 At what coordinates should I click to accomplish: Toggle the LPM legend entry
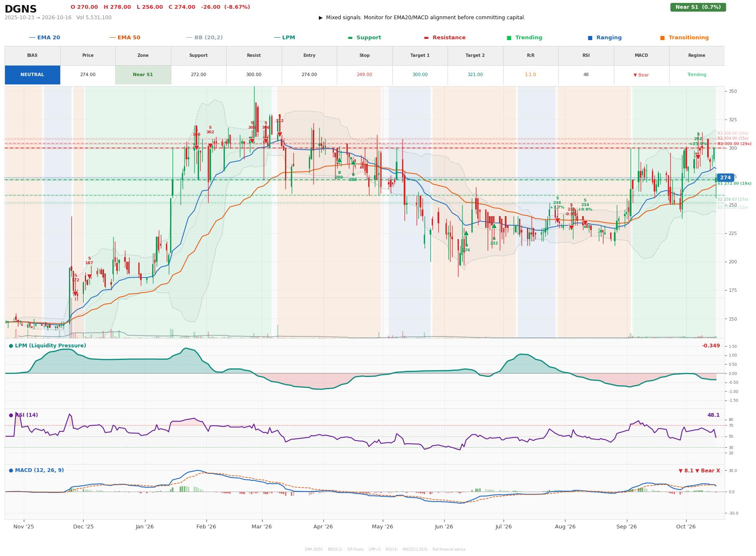click(x=284, y=38)
